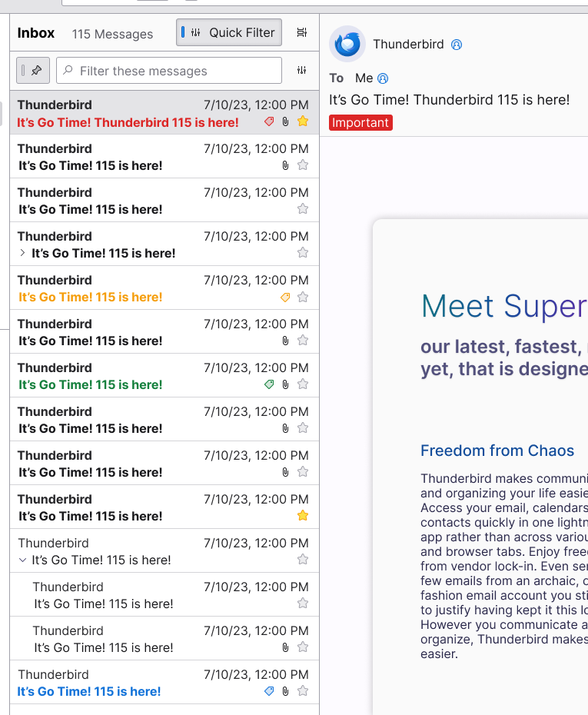588x715 pixels.
Task: Focus the 'Filter these messages' search box
Action: click(168, 70)
